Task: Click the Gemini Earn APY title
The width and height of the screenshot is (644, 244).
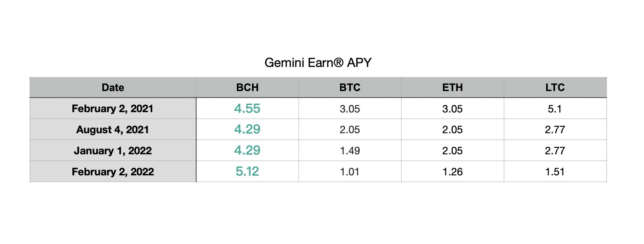Action: tap(318, 63)
